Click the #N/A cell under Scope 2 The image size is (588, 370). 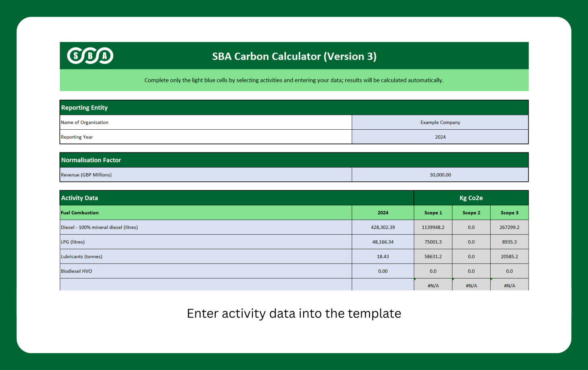click(471, 285)
